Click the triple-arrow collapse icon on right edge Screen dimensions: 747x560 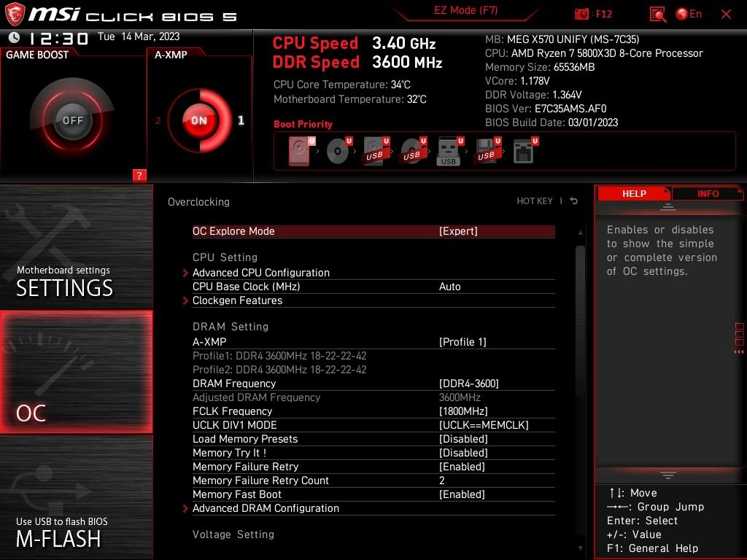(x=739, y=352)
